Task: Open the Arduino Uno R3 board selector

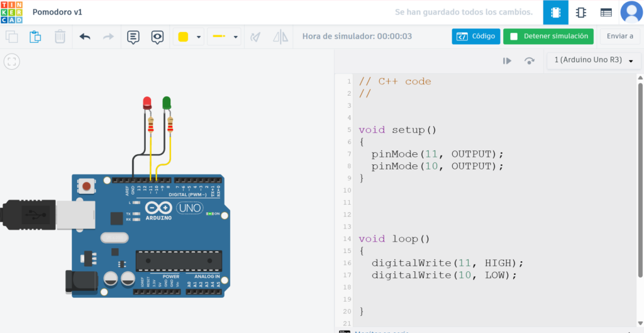Action: click(594, 60)
